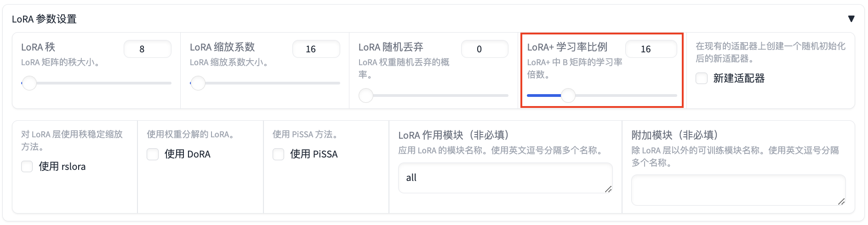The image size is (868, 225).
Task: Click the 新建适配器 label text
Action: [x=739, y=79]
